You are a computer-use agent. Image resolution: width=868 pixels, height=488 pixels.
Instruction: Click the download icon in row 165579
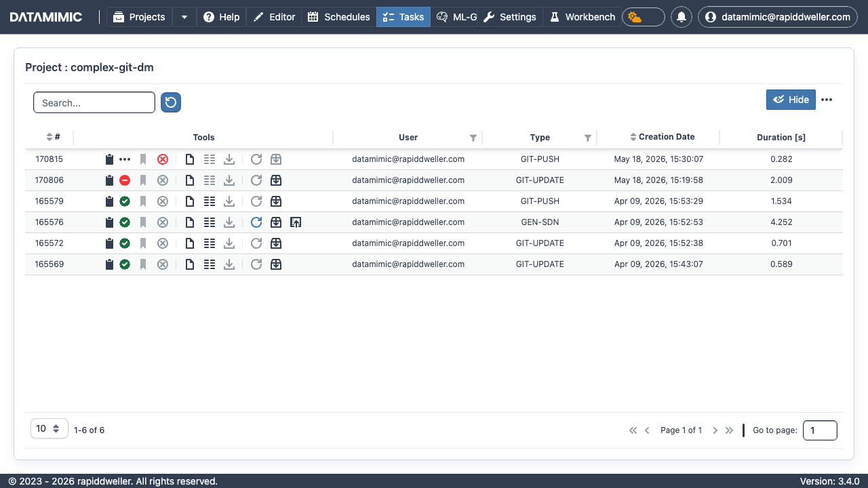pos(229,201)
